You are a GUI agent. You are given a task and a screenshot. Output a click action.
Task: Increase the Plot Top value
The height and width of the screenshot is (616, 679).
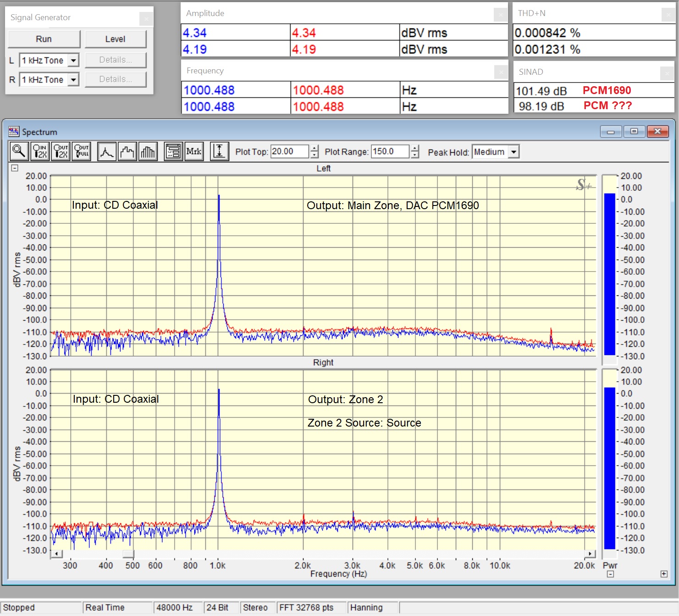click(x=315, y=148)
